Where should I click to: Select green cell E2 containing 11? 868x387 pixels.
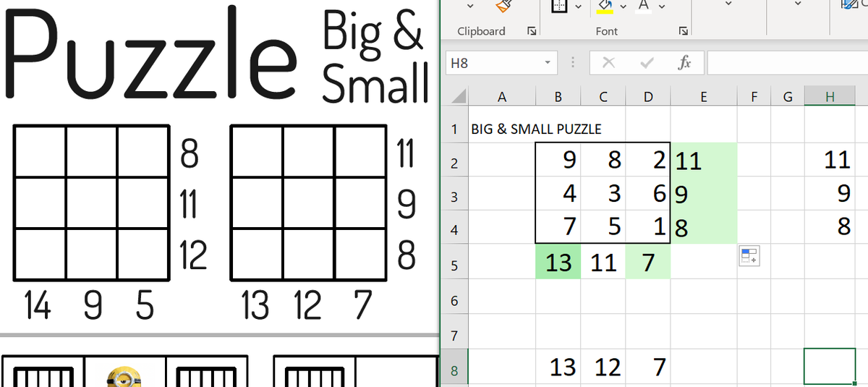[703, 160]
